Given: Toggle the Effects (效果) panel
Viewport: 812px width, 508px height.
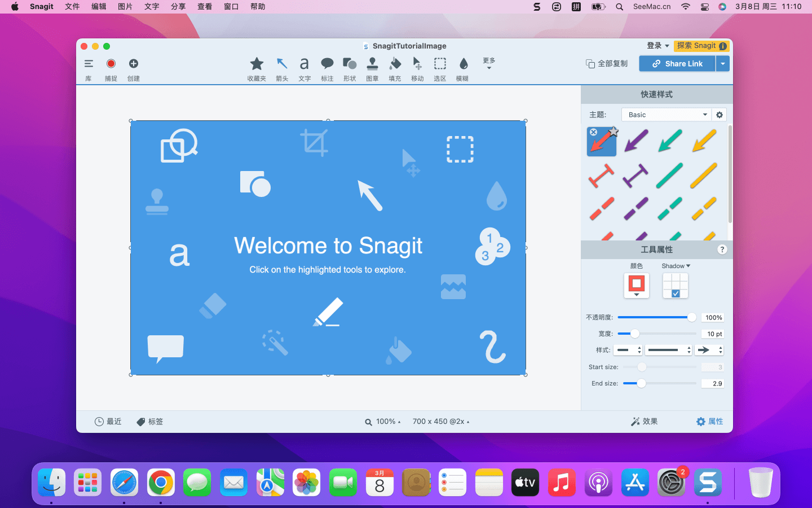Looking at the screenshot, I should coord(645,422).
